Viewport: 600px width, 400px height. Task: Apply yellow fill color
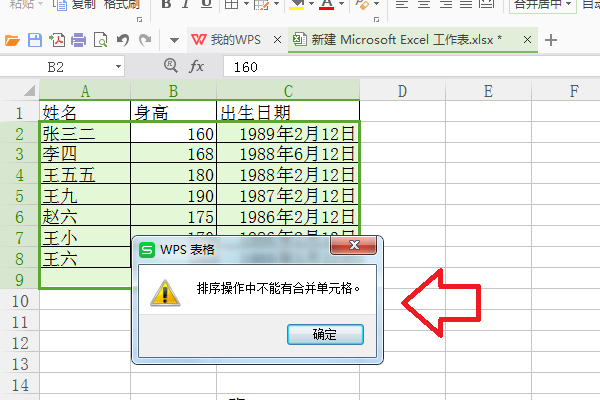297,4
